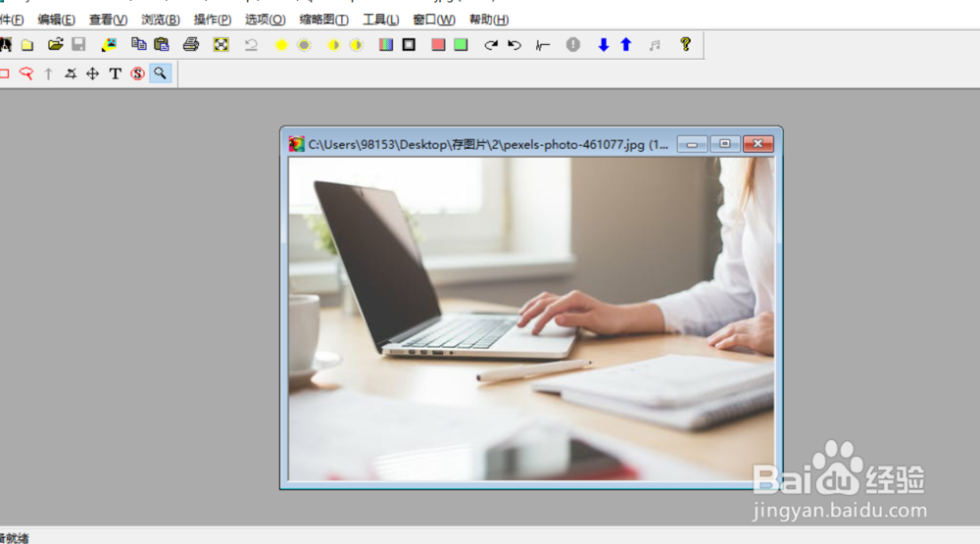Open the 选项(O) menu
Viewport: 980px width, 544px height.
[265, 20]
